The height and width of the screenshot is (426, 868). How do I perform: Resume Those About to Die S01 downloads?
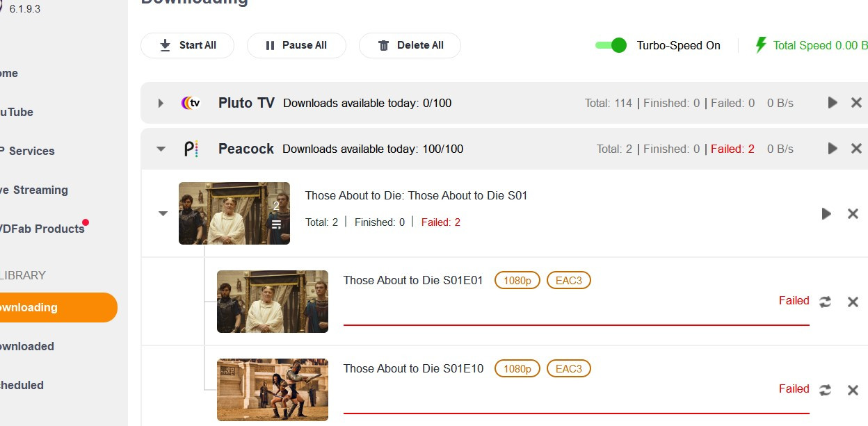826,213
